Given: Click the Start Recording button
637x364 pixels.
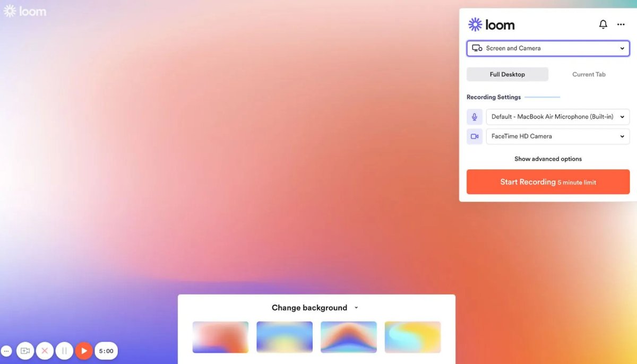Looking at the screenshot, I should [x=548, y=182].
